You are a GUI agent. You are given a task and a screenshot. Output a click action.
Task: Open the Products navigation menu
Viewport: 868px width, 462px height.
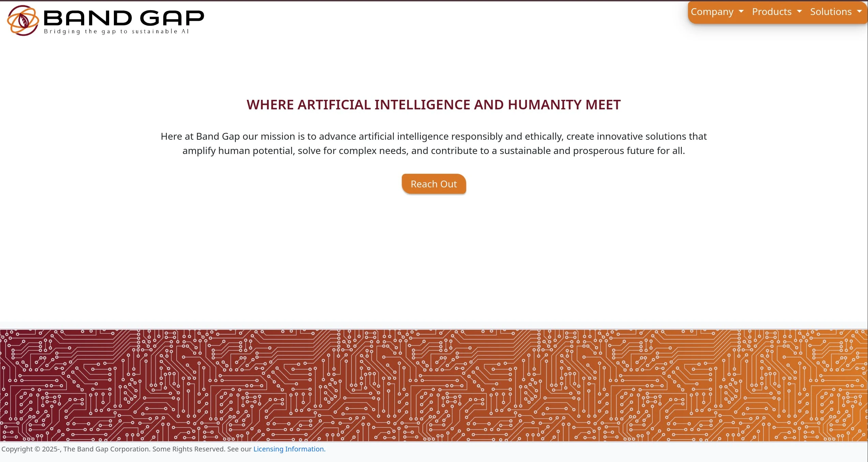click(772, 12)
